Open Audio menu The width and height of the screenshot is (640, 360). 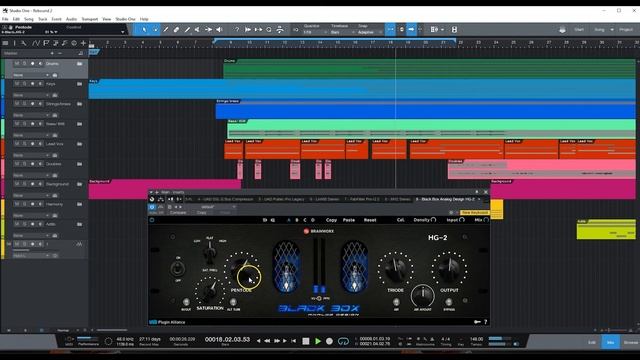(x=71, y=19)
